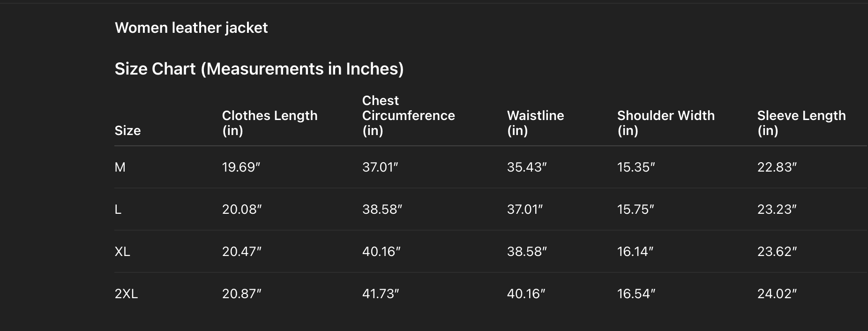
Task: Select the 38.58″ chest value for L
Action: [382, 210]
